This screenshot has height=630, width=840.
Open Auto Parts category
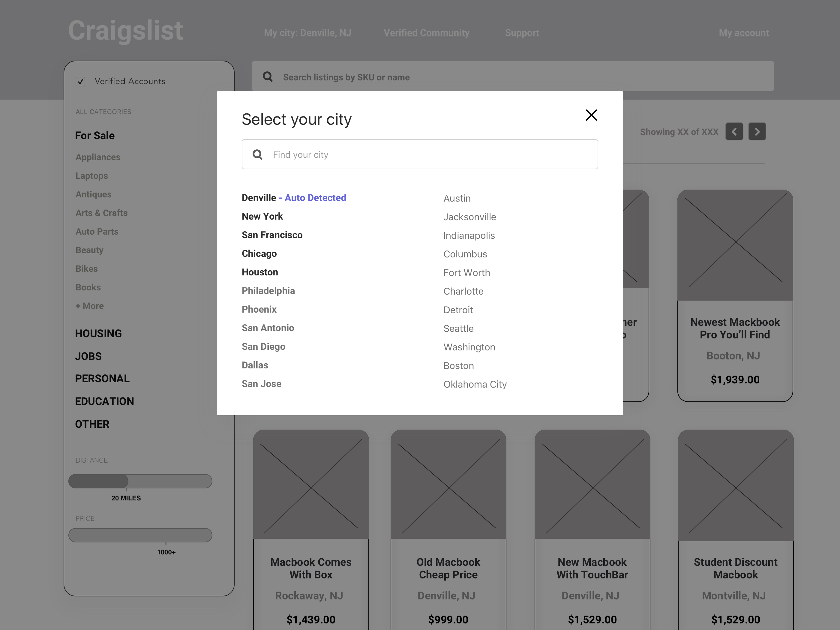pyautogui.click(x=97, y=232)
